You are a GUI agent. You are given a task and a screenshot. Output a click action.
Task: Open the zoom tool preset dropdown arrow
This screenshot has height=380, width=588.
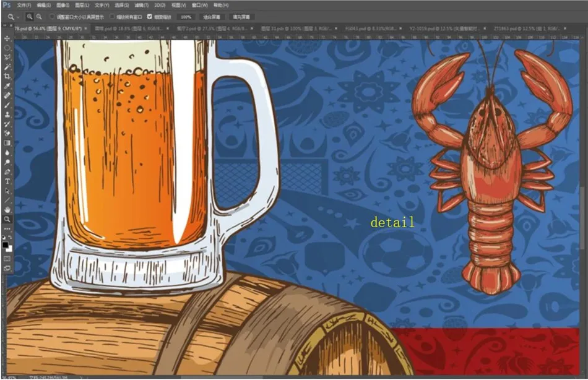[19, 17]
